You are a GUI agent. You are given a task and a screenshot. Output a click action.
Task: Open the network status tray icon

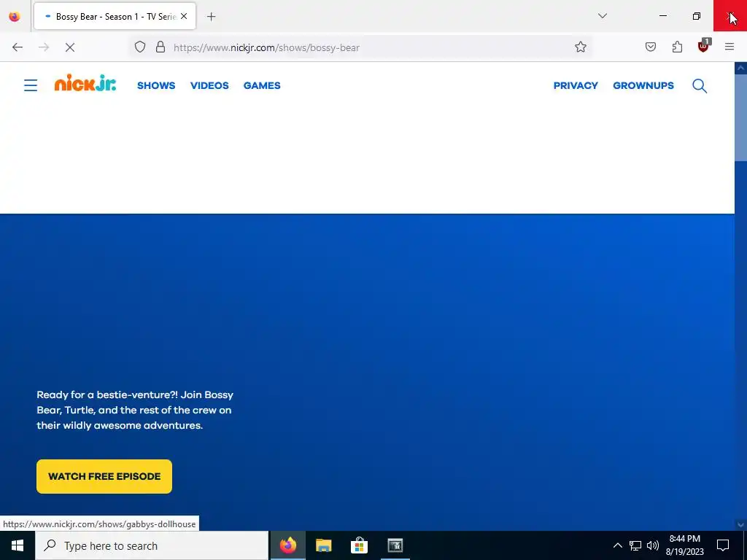635,545
